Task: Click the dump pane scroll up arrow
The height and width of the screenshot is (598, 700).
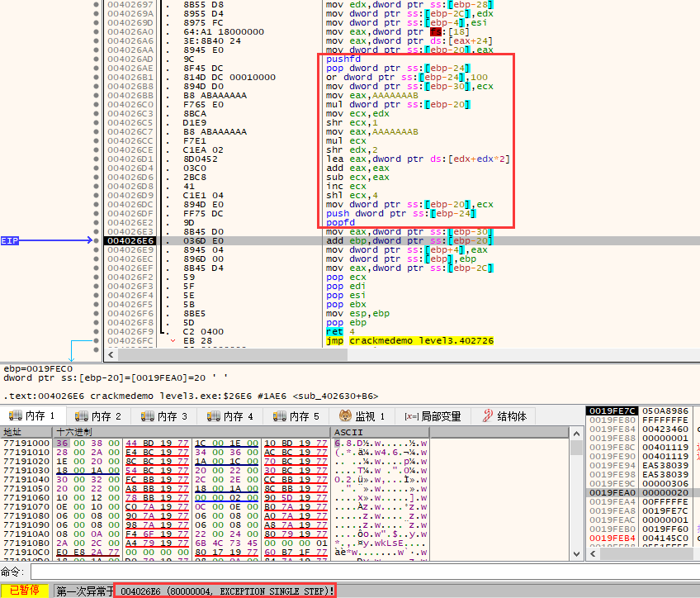Action: [576, 434]
